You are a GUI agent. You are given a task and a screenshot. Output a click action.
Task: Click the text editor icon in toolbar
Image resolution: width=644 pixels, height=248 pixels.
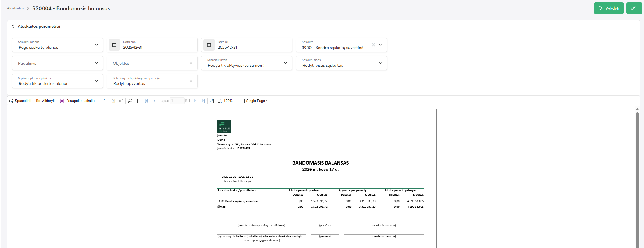pyautogui.click(x=138, y=101)
